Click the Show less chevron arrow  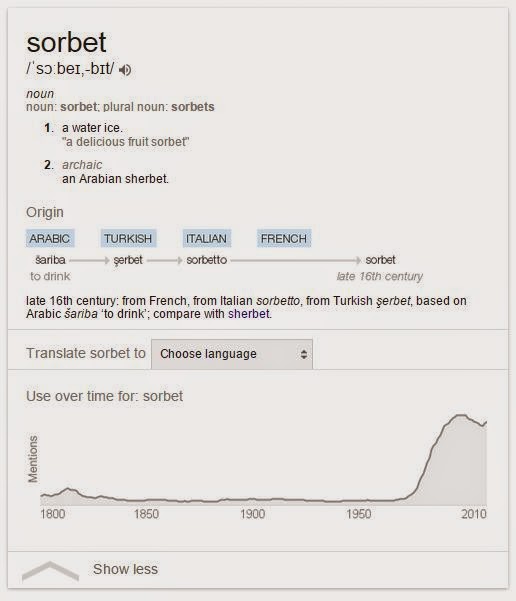[x=50, y=571]
